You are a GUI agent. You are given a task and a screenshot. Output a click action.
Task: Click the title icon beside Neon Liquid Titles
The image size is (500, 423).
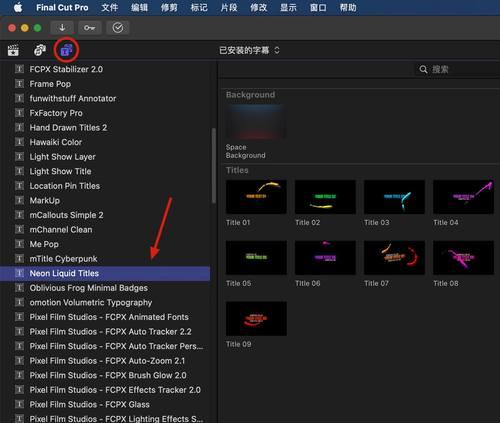pyautogui.click(x=20, y=273)
